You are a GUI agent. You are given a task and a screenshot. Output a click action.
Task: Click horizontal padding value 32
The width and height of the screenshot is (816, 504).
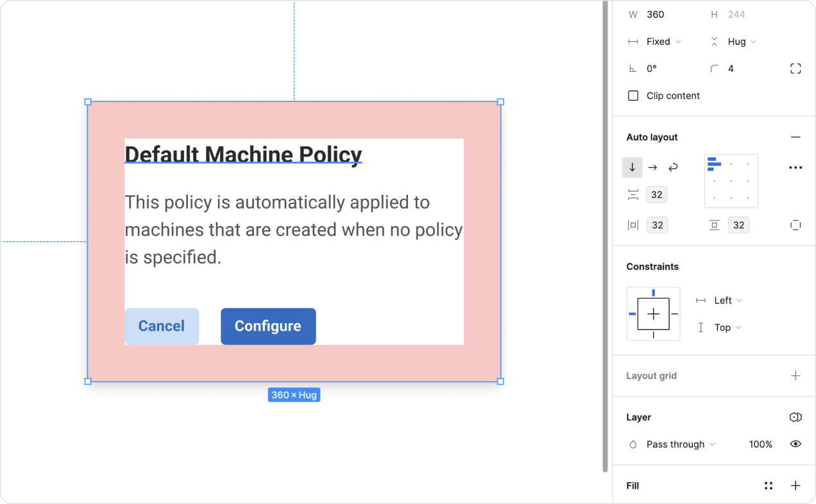(658, 225)
